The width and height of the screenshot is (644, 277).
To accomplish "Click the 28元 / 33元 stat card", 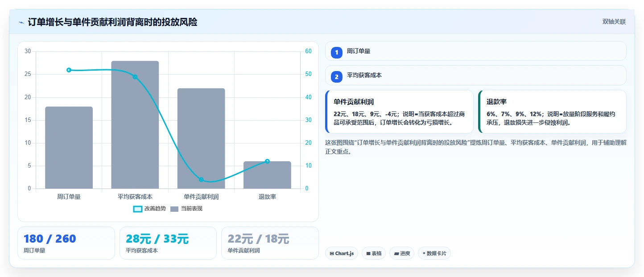I will coord(168,243).
